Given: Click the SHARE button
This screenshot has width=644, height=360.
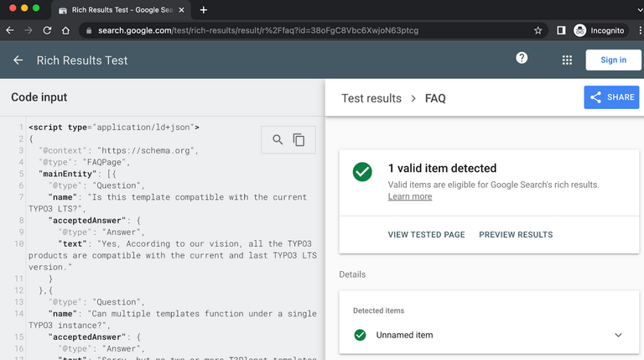Looking at the screenshot, I should (611, 97).
